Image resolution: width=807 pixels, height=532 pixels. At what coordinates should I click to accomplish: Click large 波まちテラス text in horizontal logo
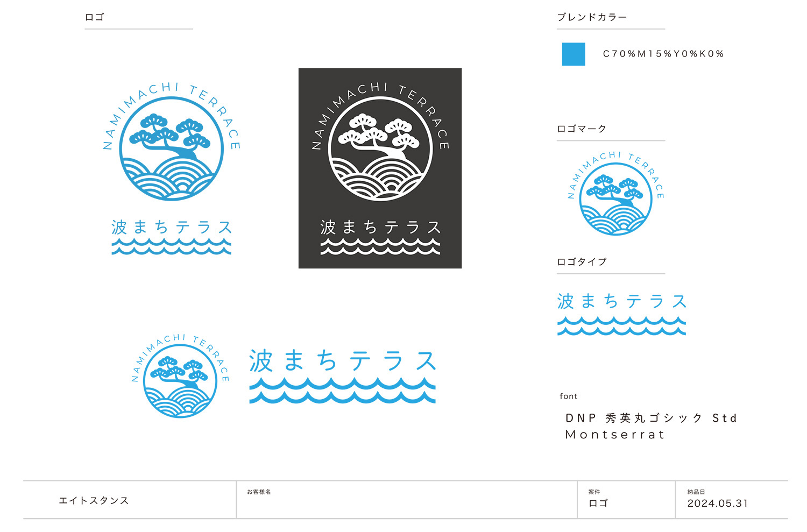click(342, 361)
